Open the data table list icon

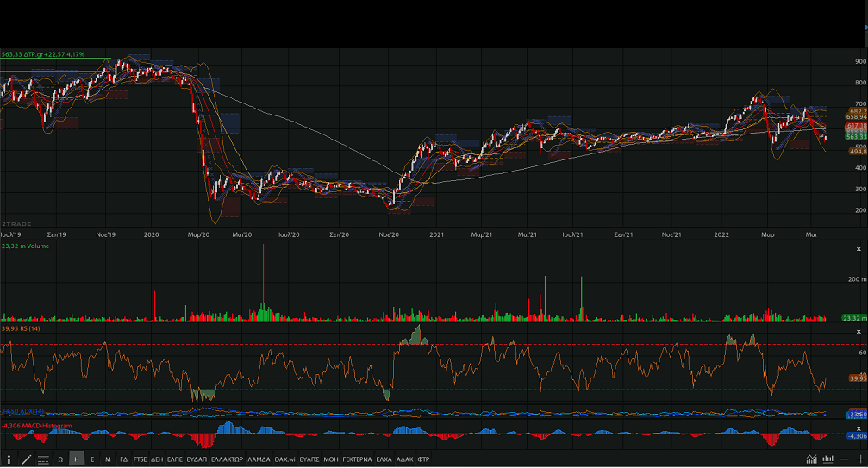click(x=43, y=459)
